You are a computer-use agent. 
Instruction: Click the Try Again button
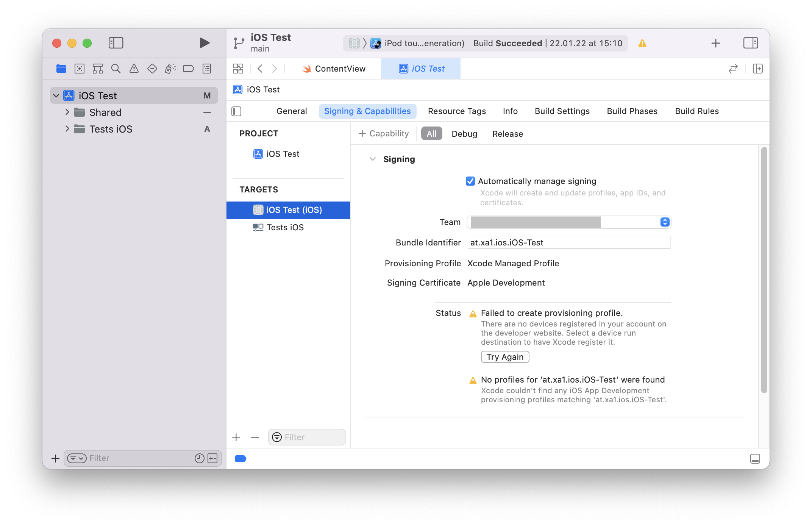coord(505,356)
